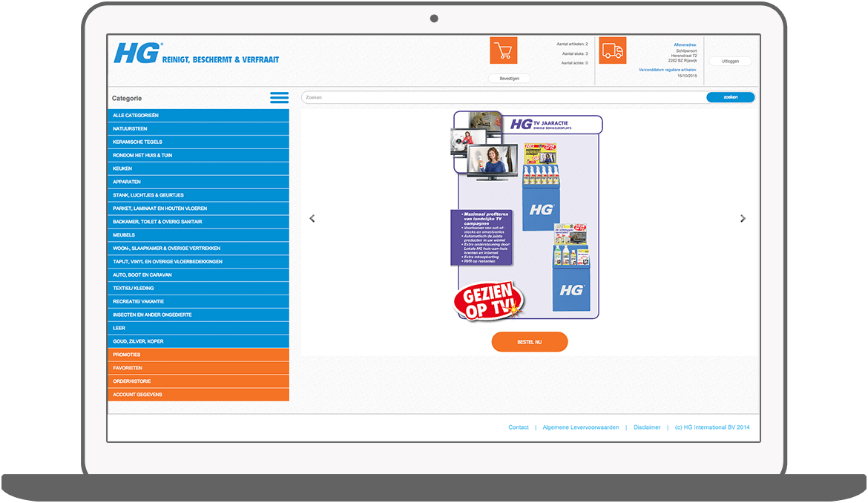Open the Disclaimer footer link
868x503 pixels.
(647, 427)
